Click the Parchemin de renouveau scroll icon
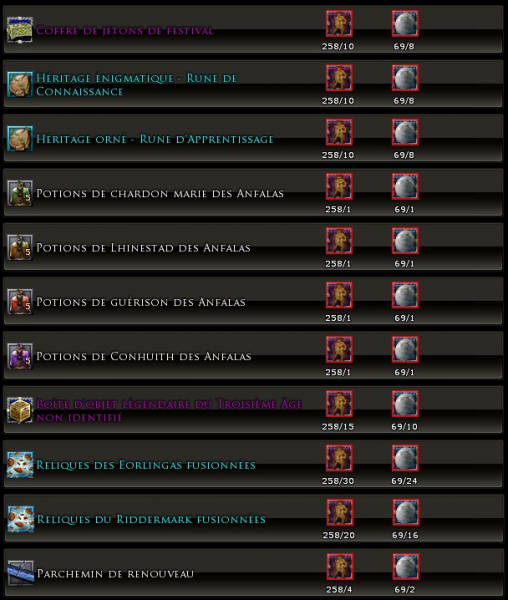The image size is (508, 600). [21, 573]
